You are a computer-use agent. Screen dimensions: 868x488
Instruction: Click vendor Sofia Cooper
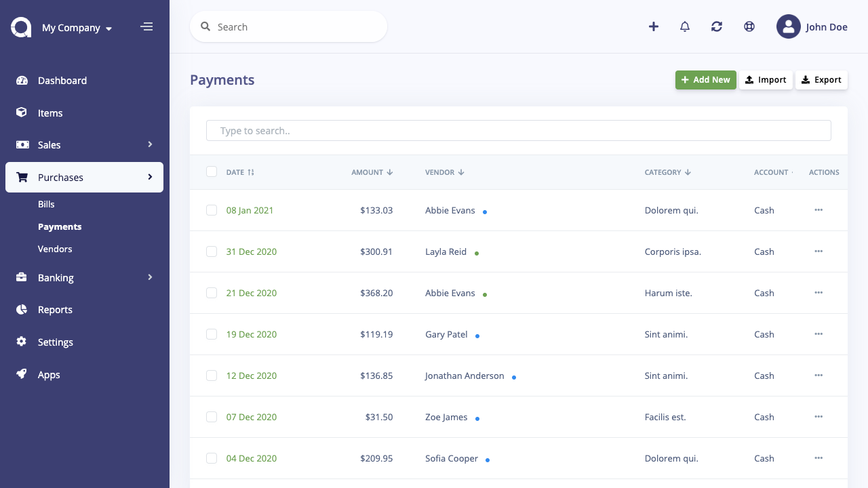click(452, 458)
